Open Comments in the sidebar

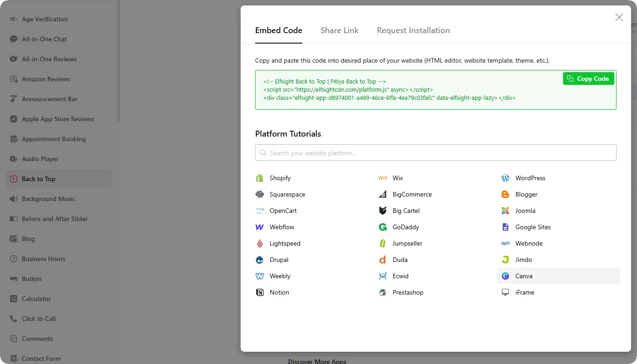point(58,339)
